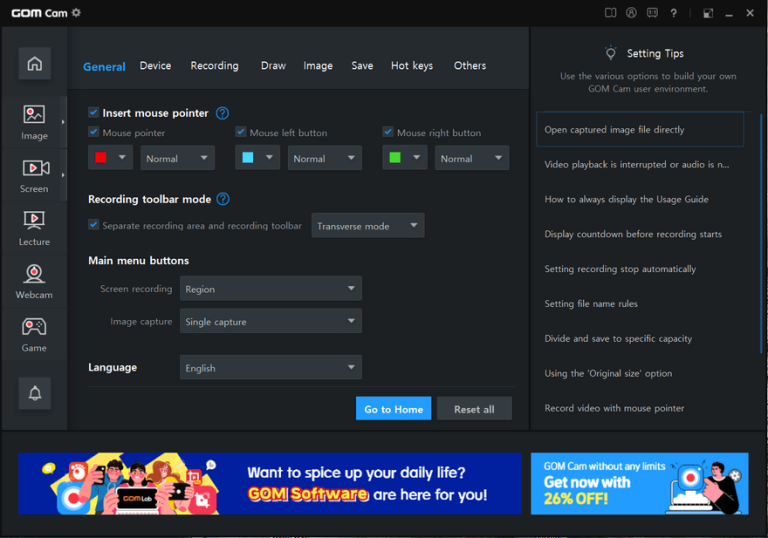Open the Language dropdown set to English
Image resolution: width=768 pixels, height=538 pixels.
270,368
